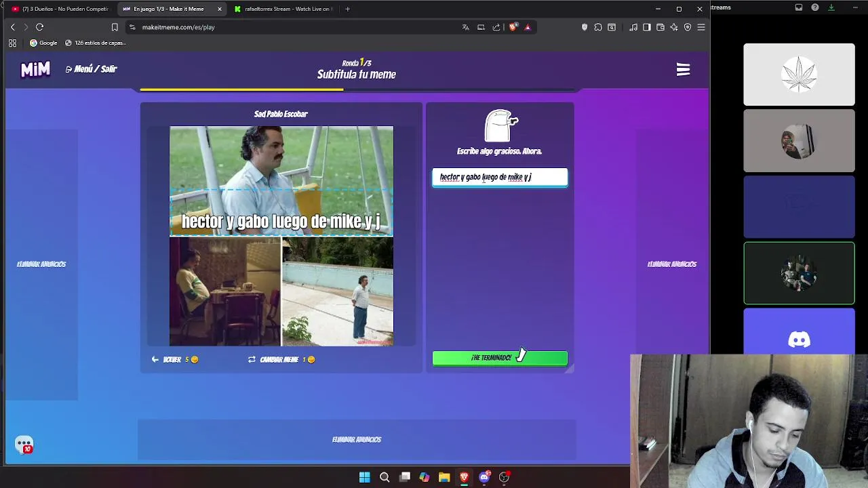Click the ¡He terminado! green button
Image resolution: width=868 pixels, height=488 pixels.
pyautogui.click(x=500, y=358)
